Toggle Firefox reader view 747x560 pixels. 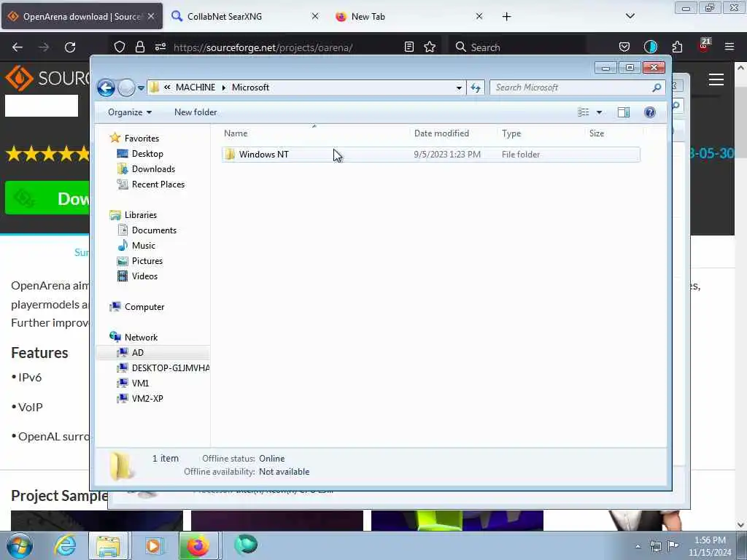[409, 47]
